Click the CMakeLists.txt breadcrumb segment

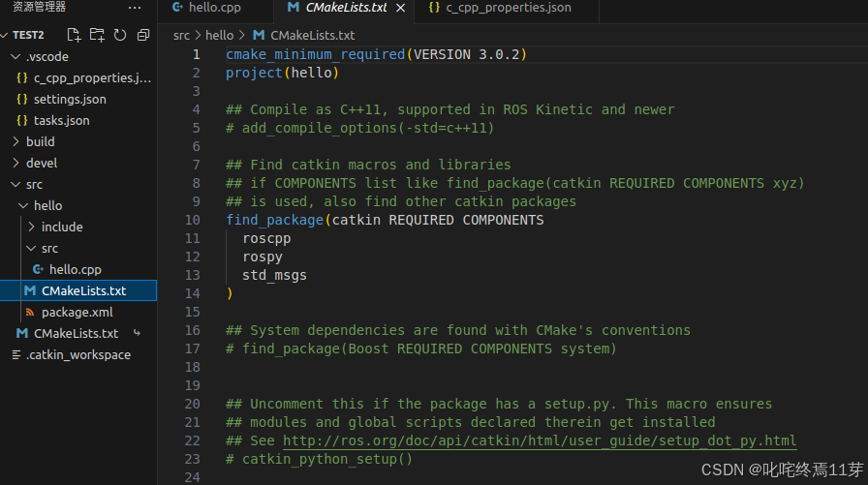point(313,36)
